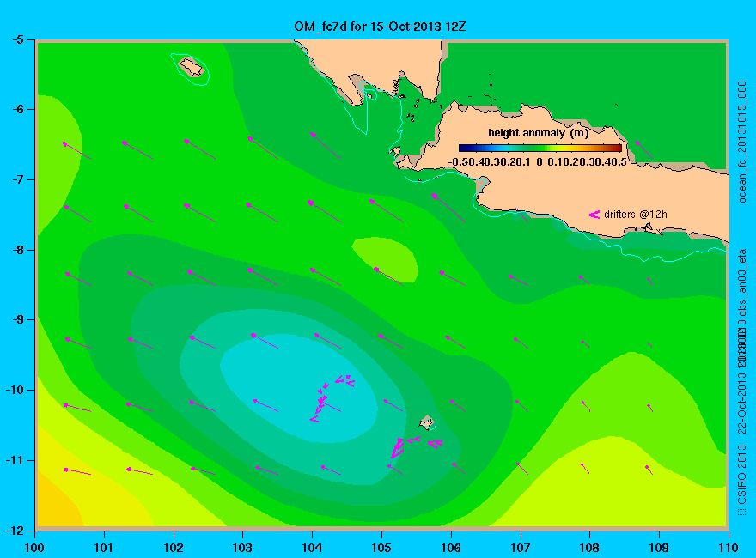756x558 pixels.
Task: Click the x-axis label 108
Action: (x=589, y=548)
